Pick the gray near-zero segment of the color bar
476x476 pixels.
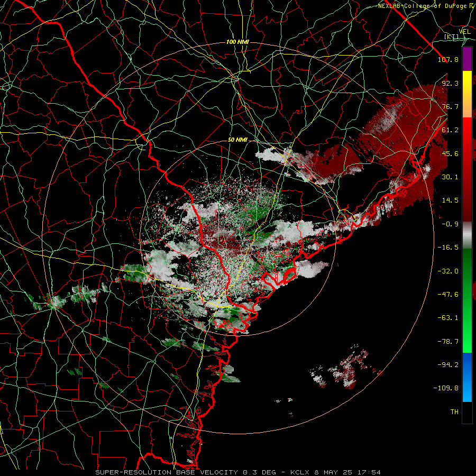click(x=467, y=235)
